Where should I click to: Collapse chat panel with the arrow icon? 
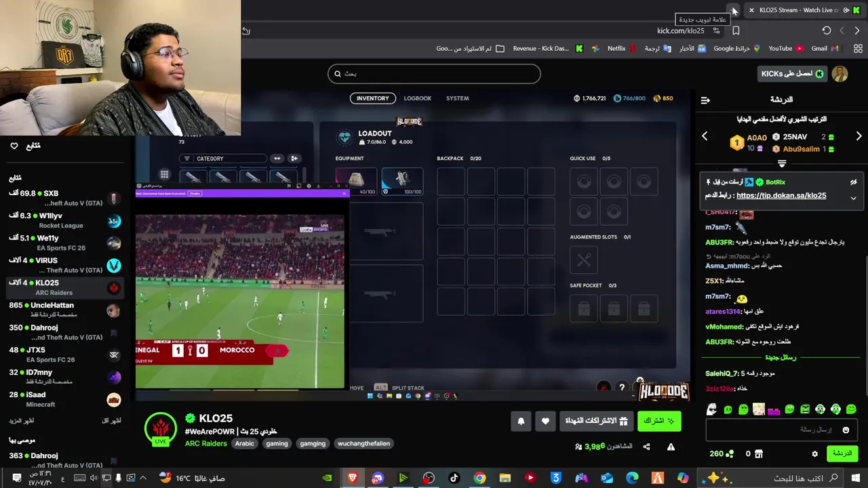coord(705,100)
